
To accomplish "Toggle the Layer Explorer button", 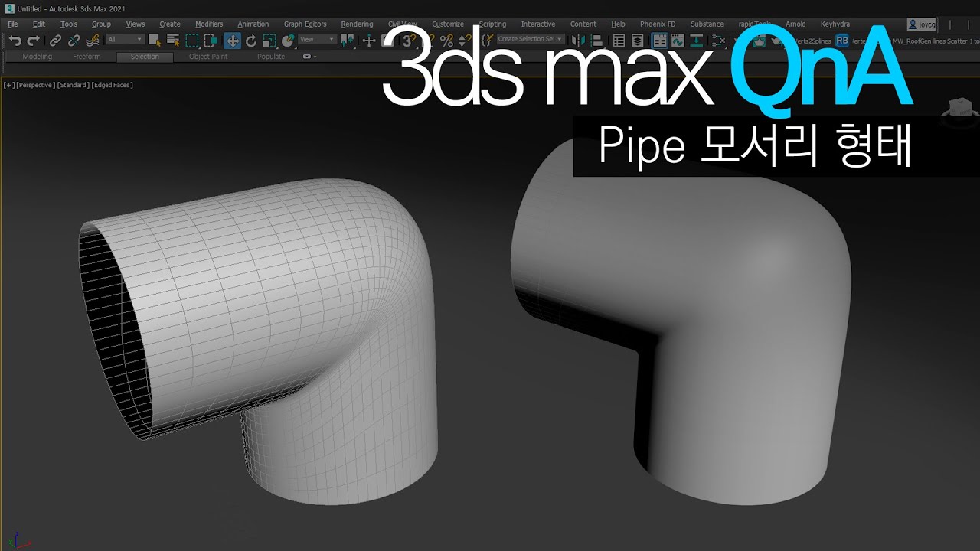I will (637, 41).
